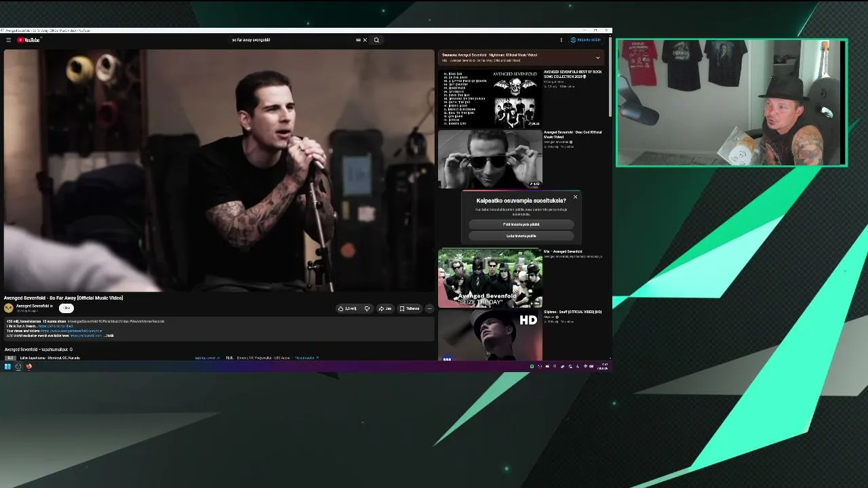868x488 pixels.
Task: Subscribe to Avenged Sevenfold with Tilaa button
Action: click(x=66, y=308)
